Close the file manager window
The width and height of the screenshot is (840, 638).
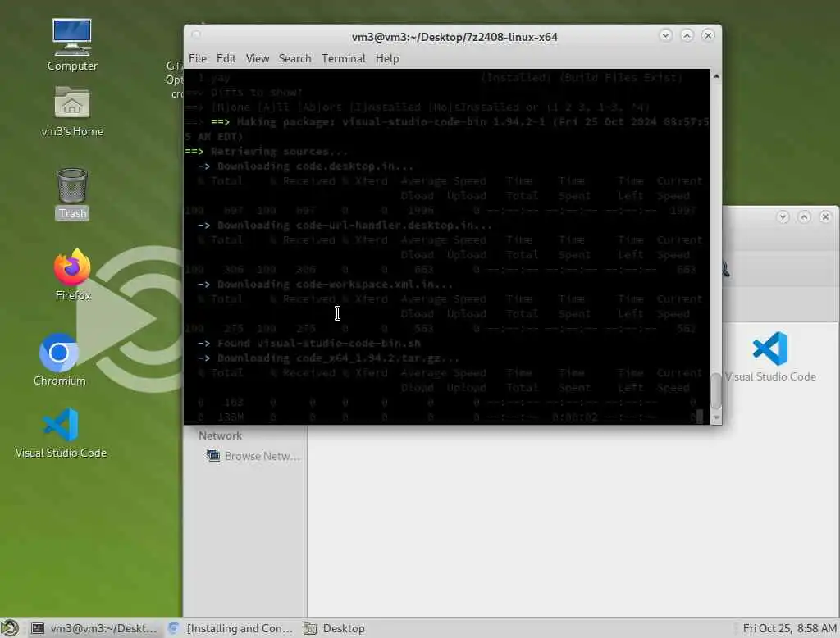coord(825,217)
